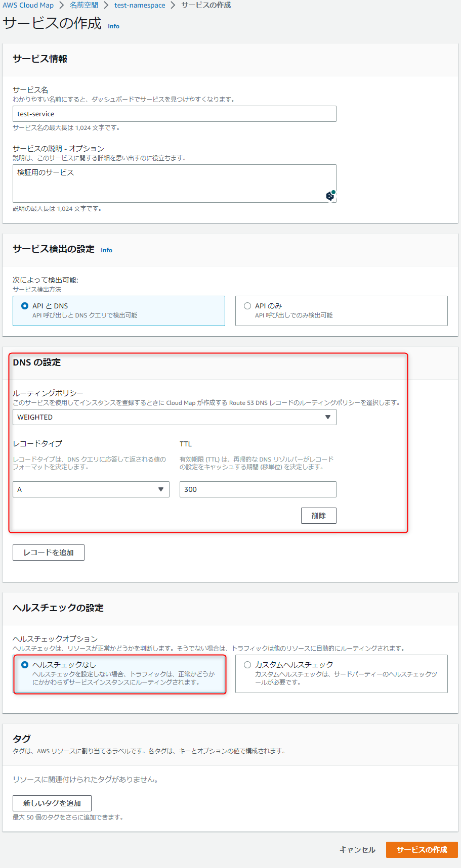Open the ルーティングポリシー WEIGHTED dropdown

(x=175, y=417)
